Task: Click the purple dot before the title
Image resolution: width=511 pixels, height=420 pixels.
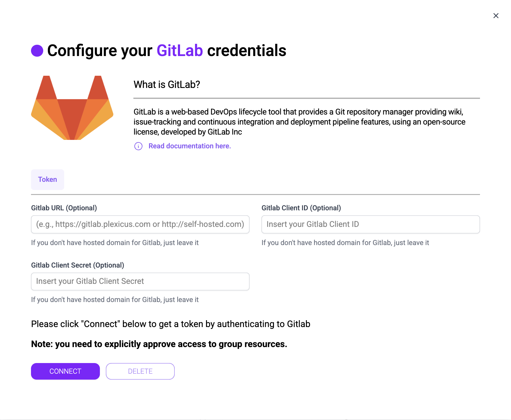Action: click(37, 50)
